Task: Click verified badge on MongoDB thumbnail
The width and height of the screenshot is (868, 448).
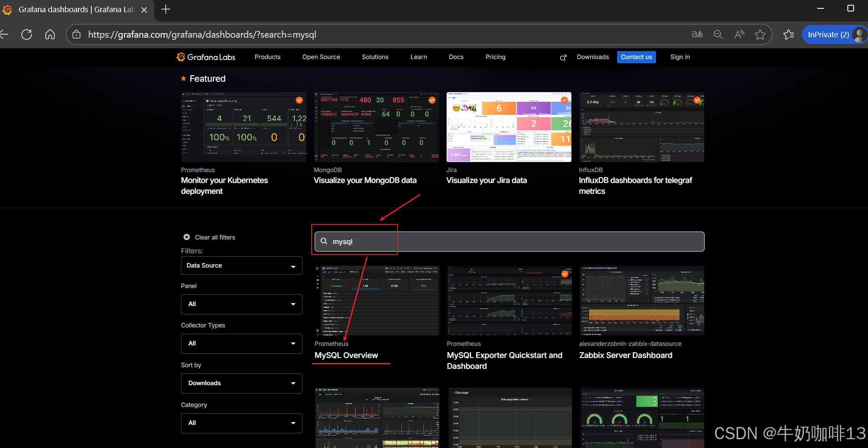Action: coord(432,100)
